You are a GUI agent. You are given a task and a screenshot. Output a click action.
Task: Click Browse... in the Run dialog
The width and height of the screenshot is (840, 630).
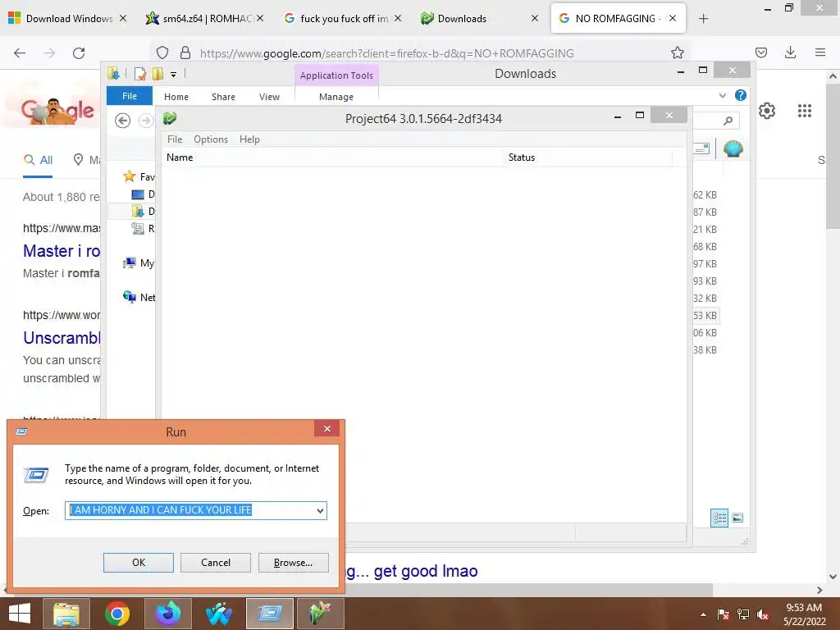pyautogui.click(x=293, y=563)
